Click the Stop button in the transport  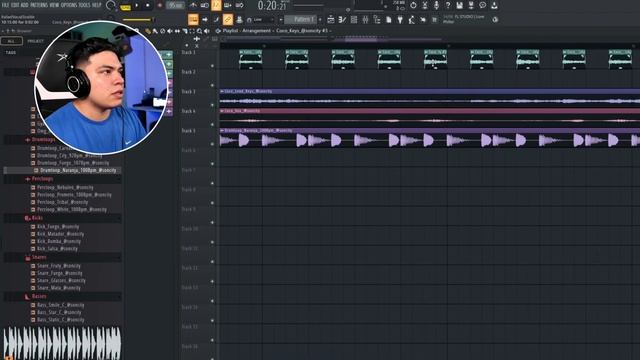147,6
